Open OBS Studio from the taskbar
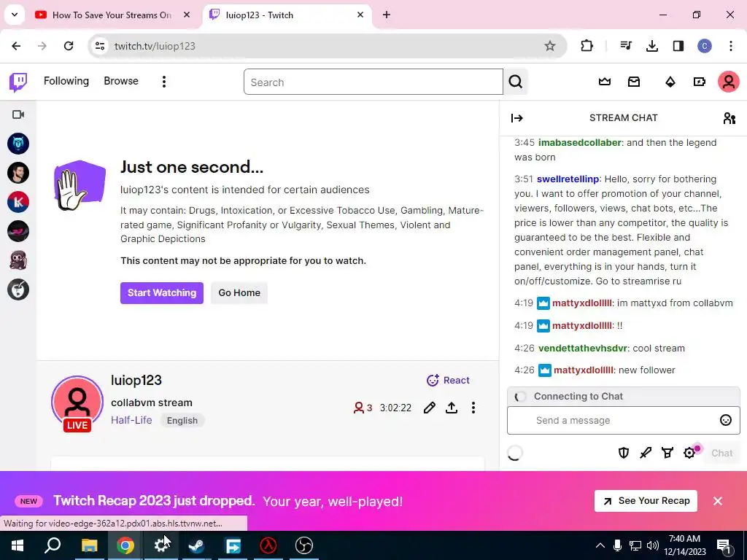 [304, 545]
